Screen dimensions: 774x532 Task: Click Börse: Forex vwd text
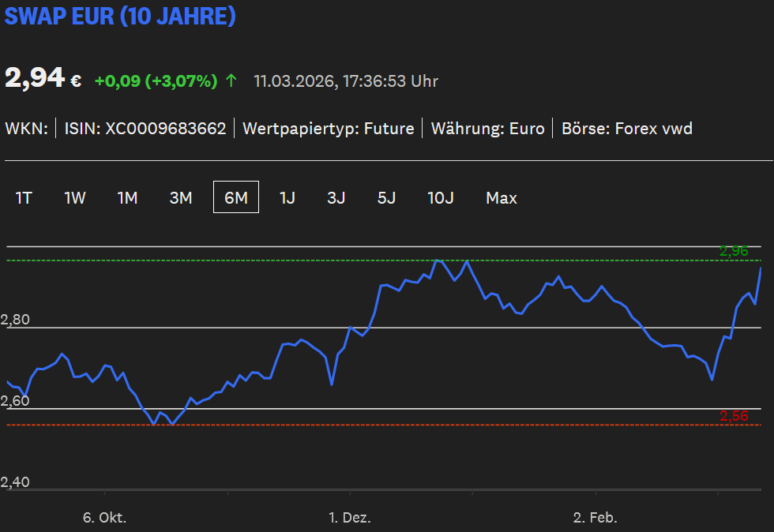pos(627,129)
